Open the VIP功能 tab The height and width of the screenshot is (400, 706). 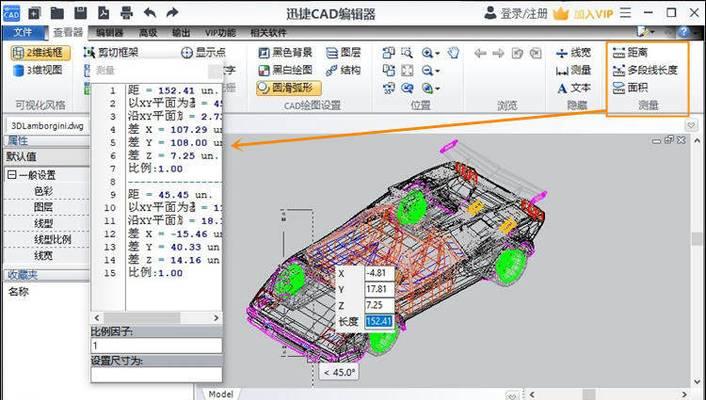point(220,32)
